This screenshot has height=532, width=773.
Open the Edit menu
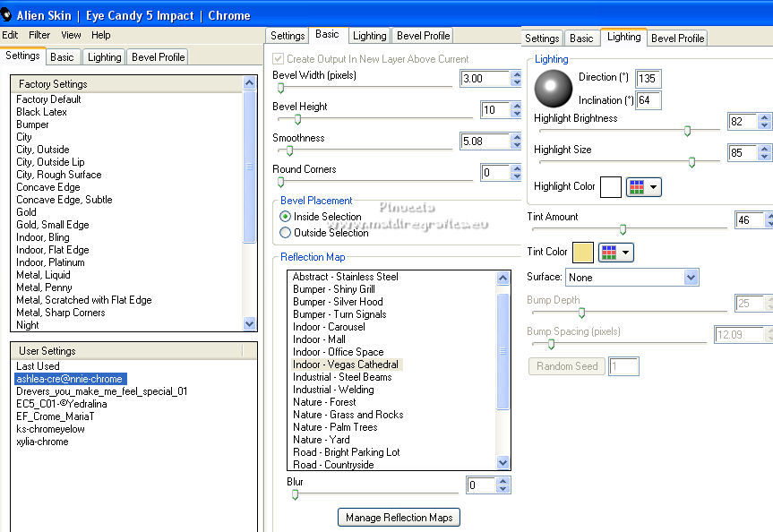click(10, 35)
